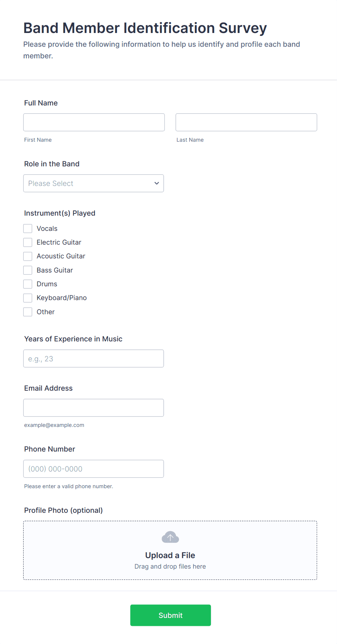Click the Electric Guitar label text
Image resolution: width=337 pixels, height=644 pixels.
[x=59, y=242]
